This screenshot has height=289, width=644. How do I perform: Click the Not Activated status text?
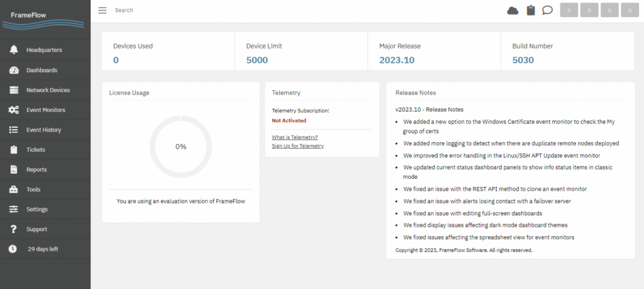point(289,120)
